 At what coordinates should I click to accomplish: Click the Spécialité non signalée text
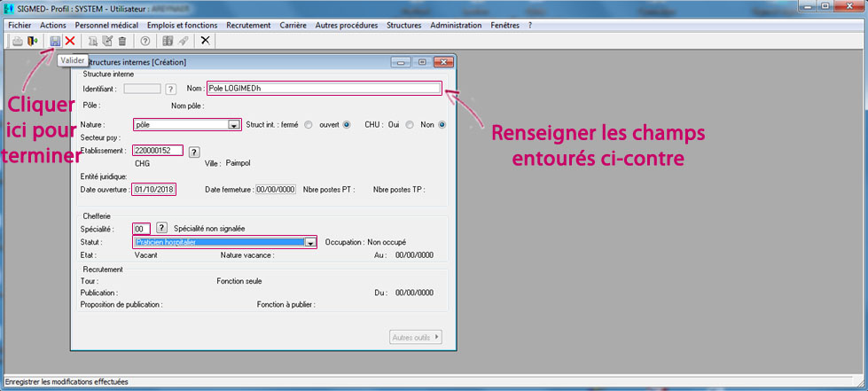click(x=209, y=228)
